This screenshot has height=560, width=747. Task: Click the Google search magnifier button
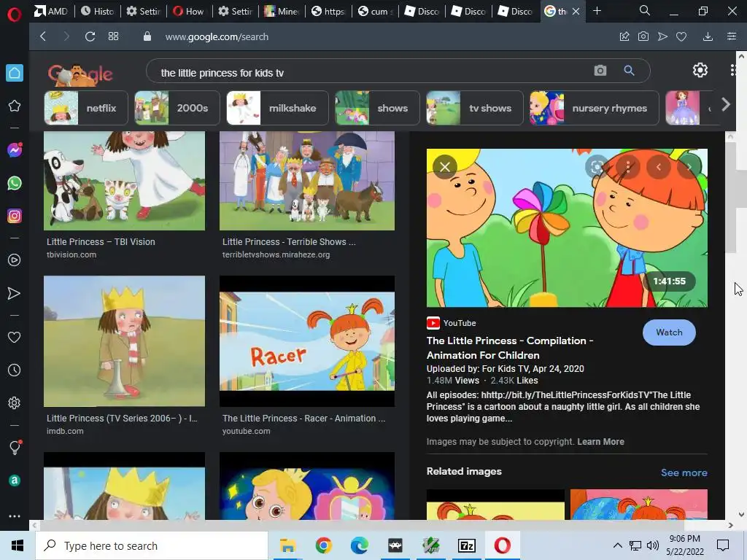pyautogui.click(x=630, y=71)
